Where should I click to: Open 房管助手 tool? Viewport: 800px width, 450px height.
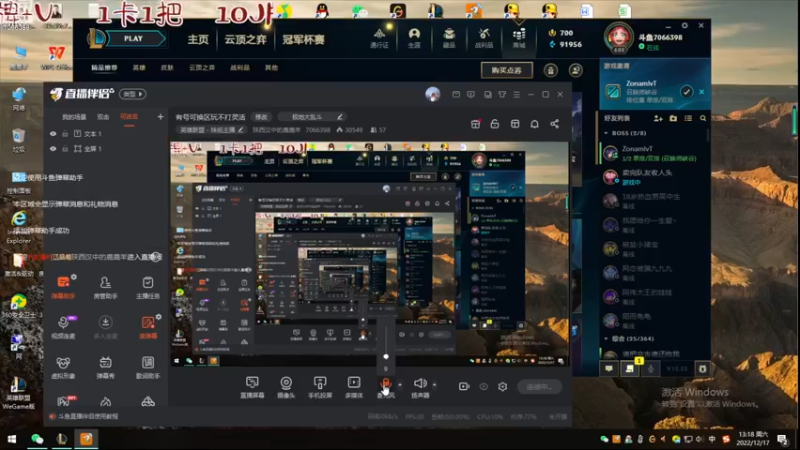pyautogui.click(x=105, y=287)
